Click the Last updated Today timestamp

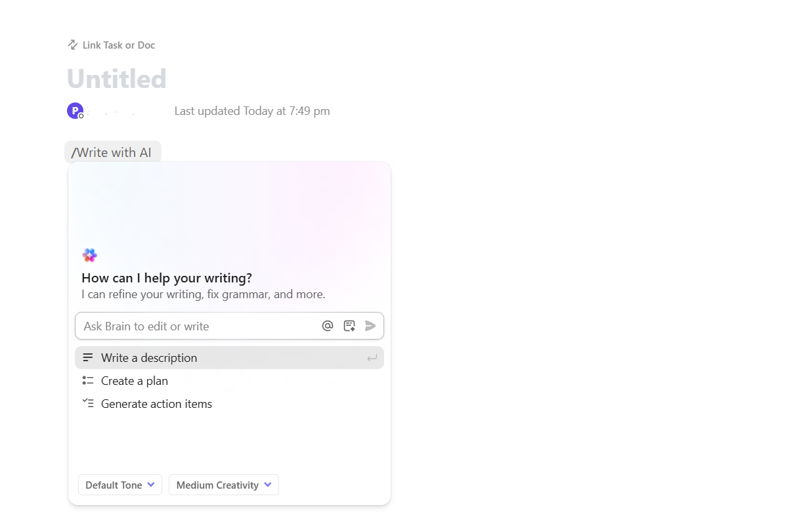coord(251,110)
